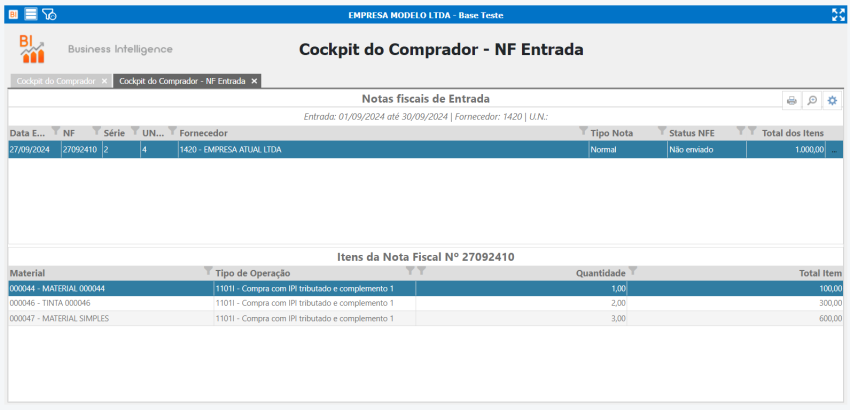Sort by the Total Item column header

pyautogui.click(x=821, y=273)
